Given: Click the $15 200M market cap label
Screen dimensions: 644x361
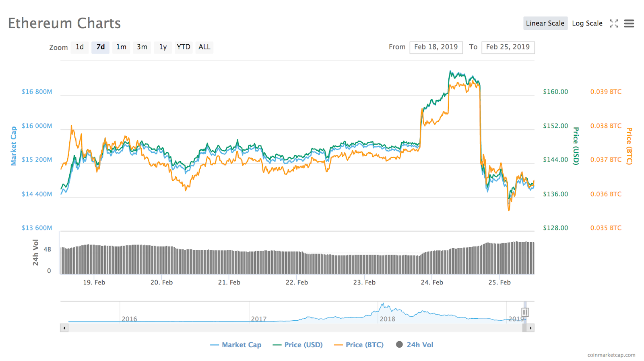Looking at the screenshot, I should (37, 160).
